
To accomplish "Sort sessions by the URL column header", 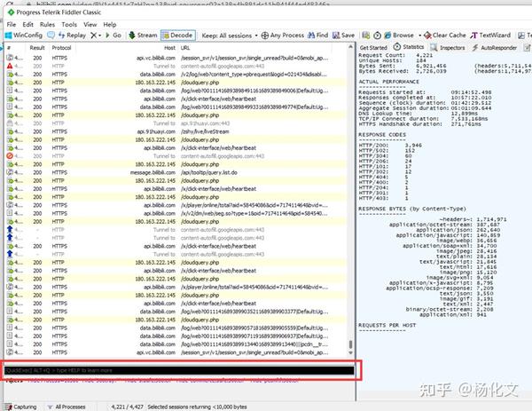I will click(x=185, y=48).
